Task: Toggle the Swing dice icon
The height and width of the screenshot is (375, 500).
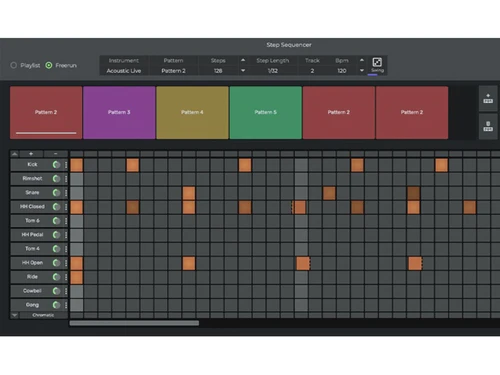Action: tap(377, 62)
